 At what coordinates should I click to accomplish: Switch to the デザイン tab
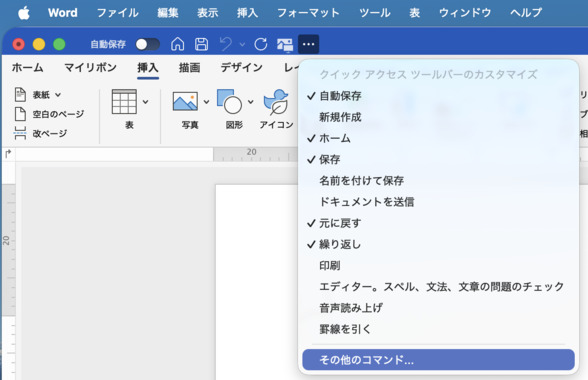pyautogui.click(x=242, y=68)
